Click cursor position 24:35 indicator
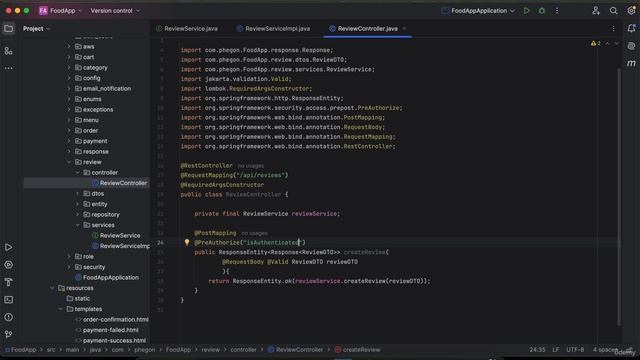This screenshot has width=640, height=360. pyautogui.click(x=537, y=350)
